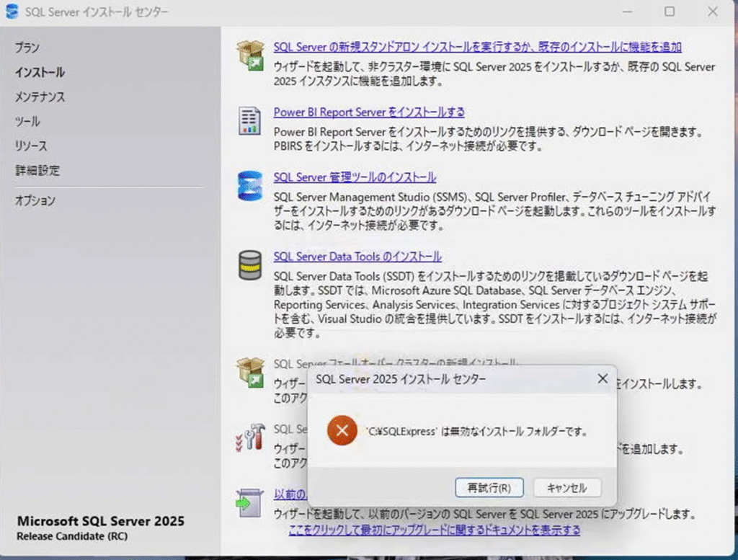This screenshot has height=560, width=738.
Task: Open the SQL Server 管理ツールのインストール link
Action: 355,177
